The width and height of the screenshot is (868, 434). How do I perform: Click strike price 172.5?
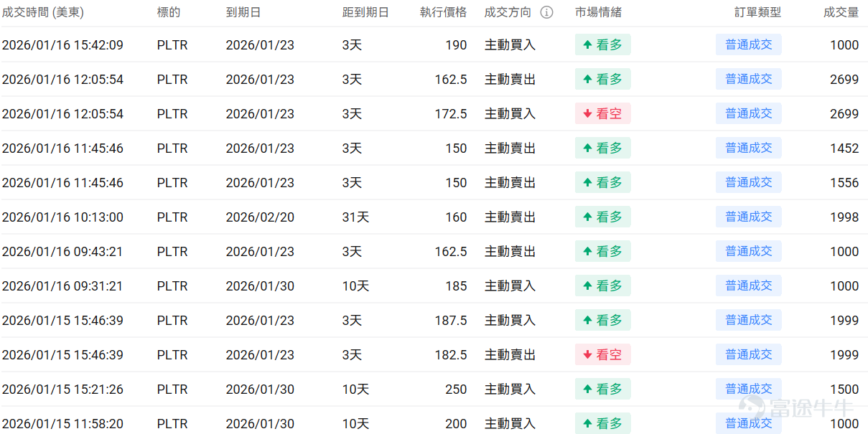451,114
